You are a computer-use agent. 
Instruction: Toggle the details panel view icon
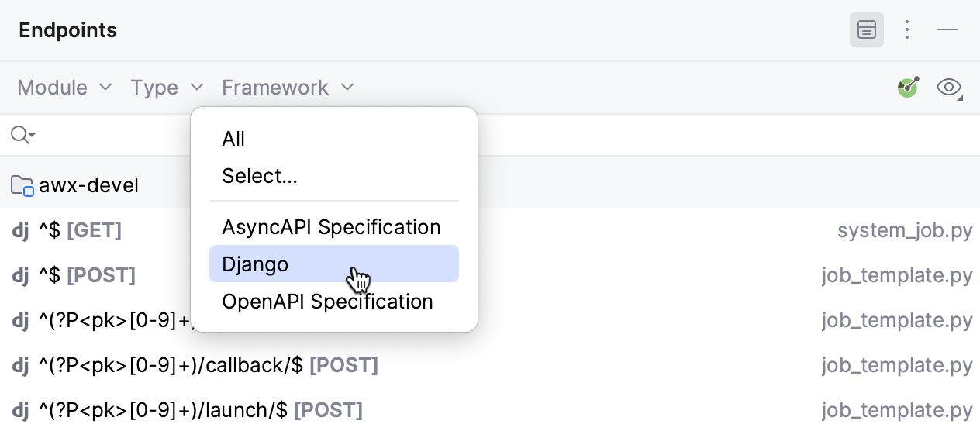click(x=867, y=30)
